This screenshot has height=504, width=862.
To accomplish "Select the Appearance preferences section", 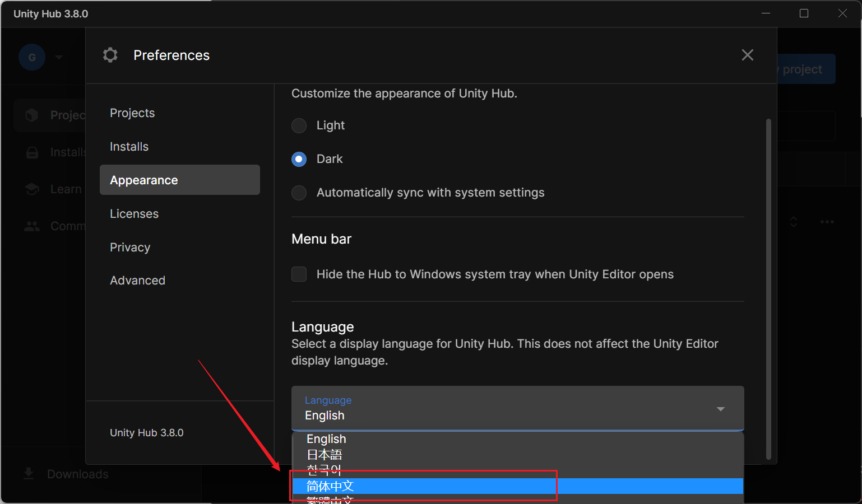I will 179,180.
